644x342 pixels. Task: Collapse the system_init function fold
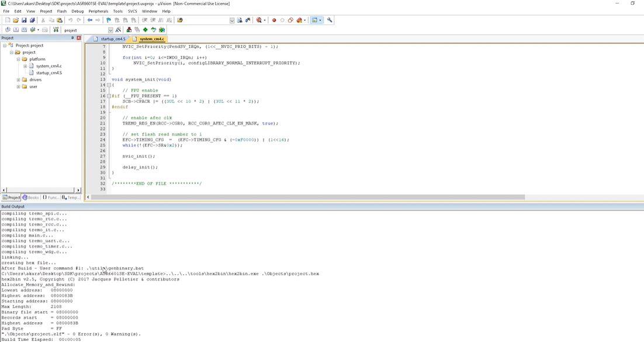click(x=109, y=85)
